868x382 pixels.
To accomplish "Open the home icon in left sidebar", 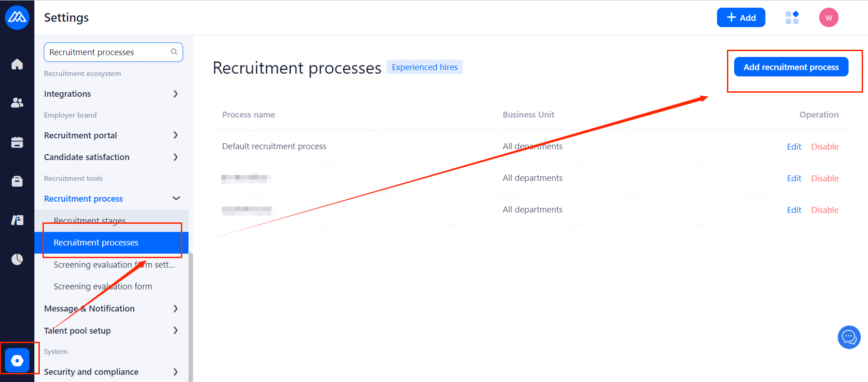I will [17, 64].
